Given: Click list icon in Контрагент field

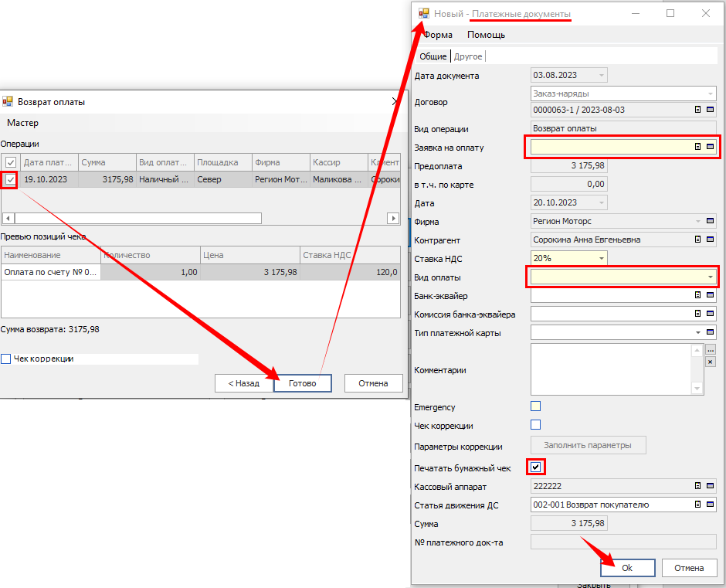Looking at the screenshot, I should pos(697,240).
